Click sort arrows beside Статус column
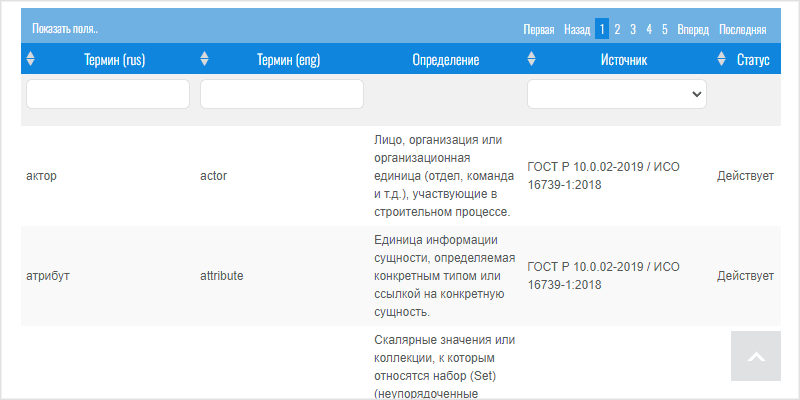The width and height of the screenshot is (800, 400). (x=721, y=59)
